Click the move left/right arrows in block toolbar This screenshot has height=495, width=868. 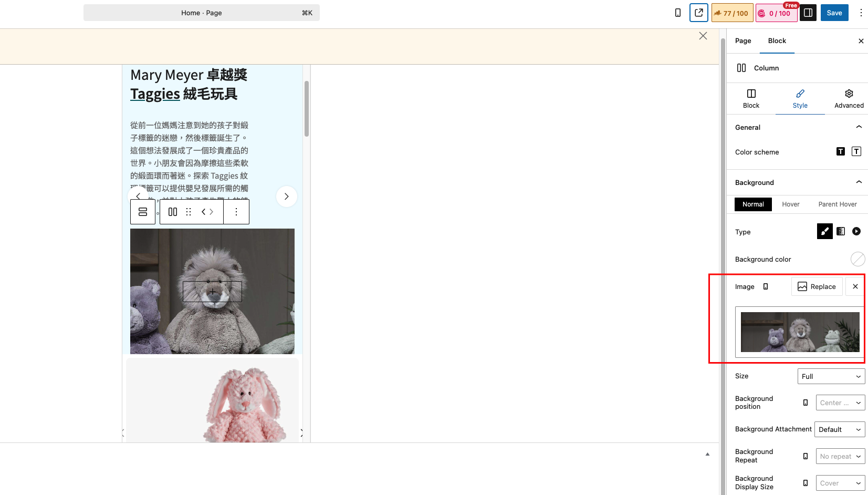[207, 212]
